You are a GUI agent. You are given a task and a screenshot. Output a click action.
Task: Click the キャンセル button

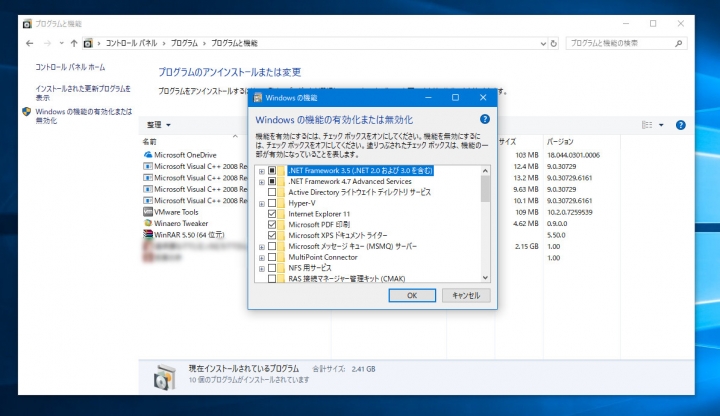pyautogui.click(x=466, y=295)
